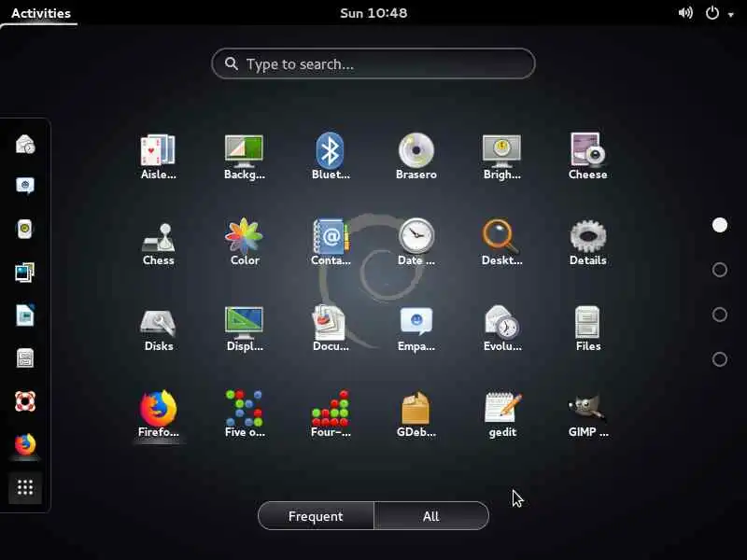The image size is (747, 560).
Task: Launch the Cheese webcam app
Action: (587, 156)
